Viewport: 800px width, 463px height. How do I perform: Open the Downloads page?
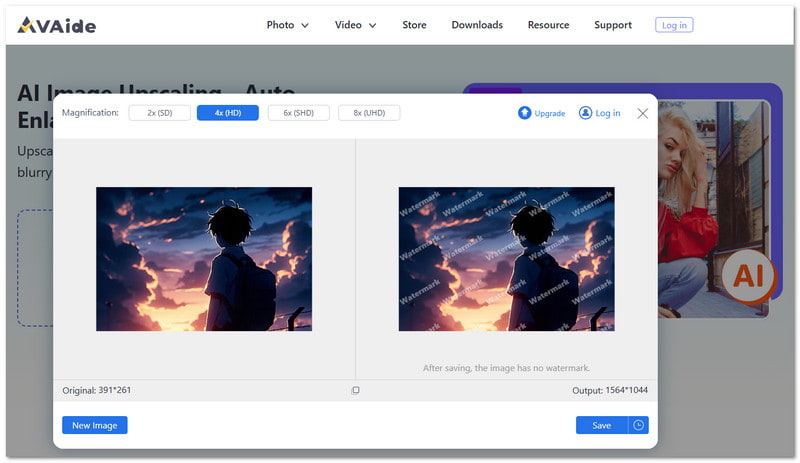[477, 25]
